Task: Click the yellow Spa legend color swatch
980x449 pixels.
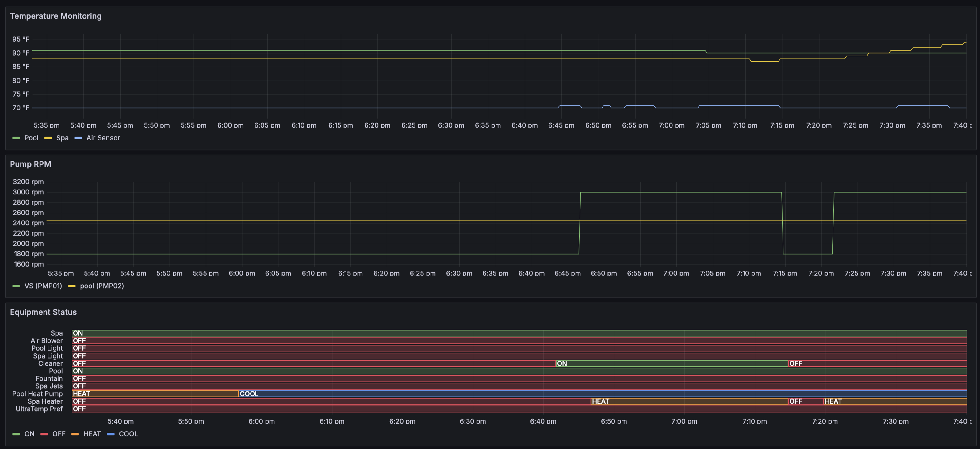Action: click(x=48, y=138)
